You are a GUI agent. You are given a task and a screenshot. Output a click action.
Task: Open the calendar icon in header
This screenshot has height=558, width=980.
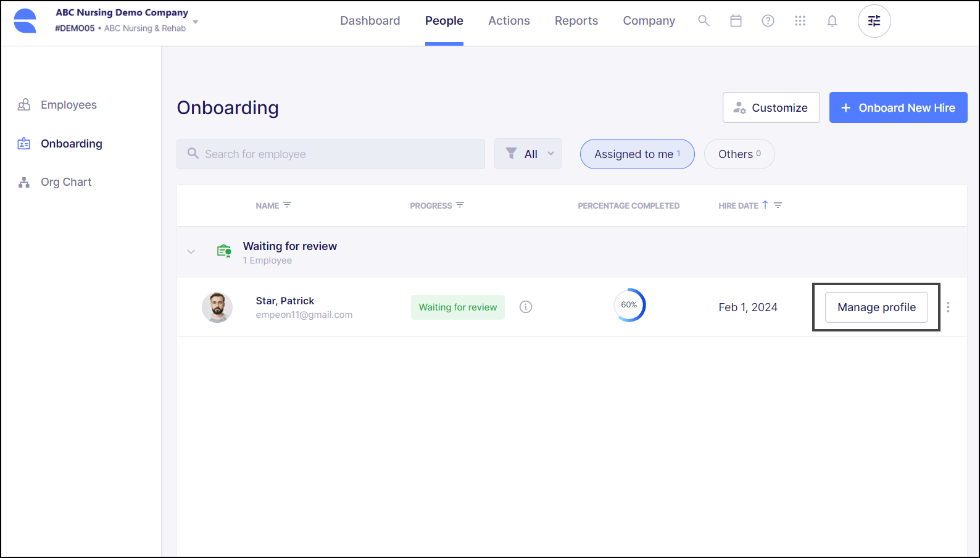coord(736,21)
